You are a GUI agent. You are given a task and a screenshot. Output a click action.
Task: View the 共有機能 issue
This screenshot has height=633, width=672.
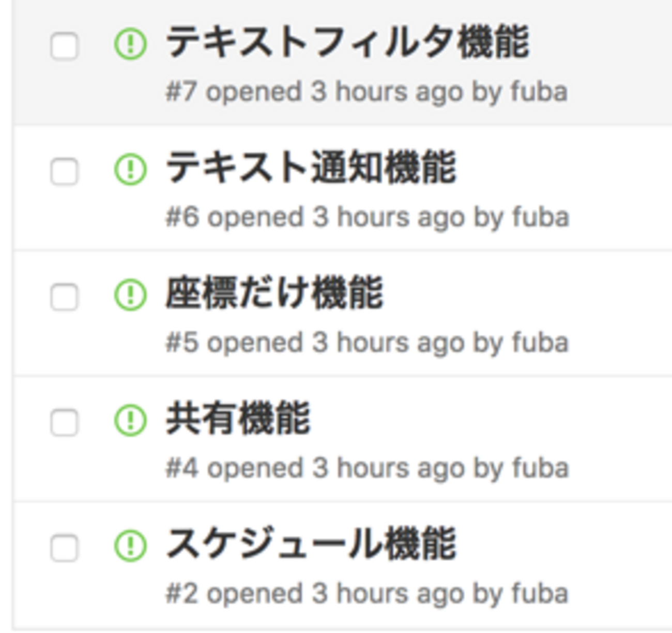click(x=238, y=419)
